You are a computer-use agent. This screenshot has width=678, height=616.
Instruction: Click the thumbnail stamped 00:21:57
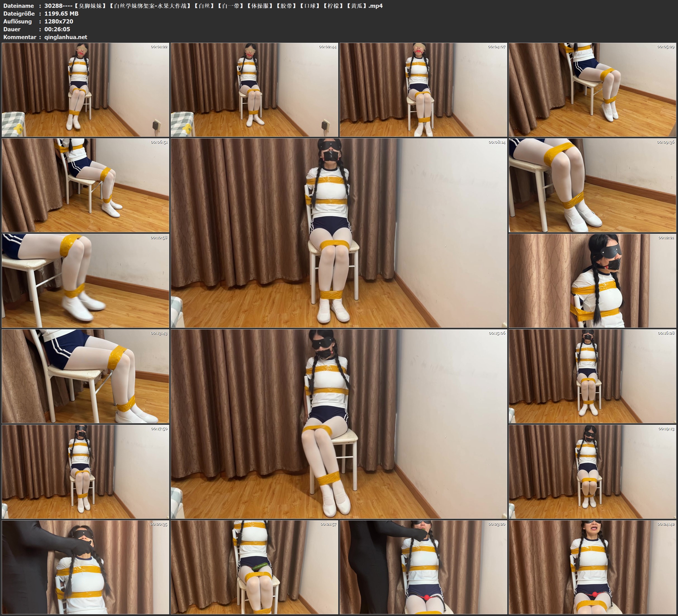tap(254, 567)
